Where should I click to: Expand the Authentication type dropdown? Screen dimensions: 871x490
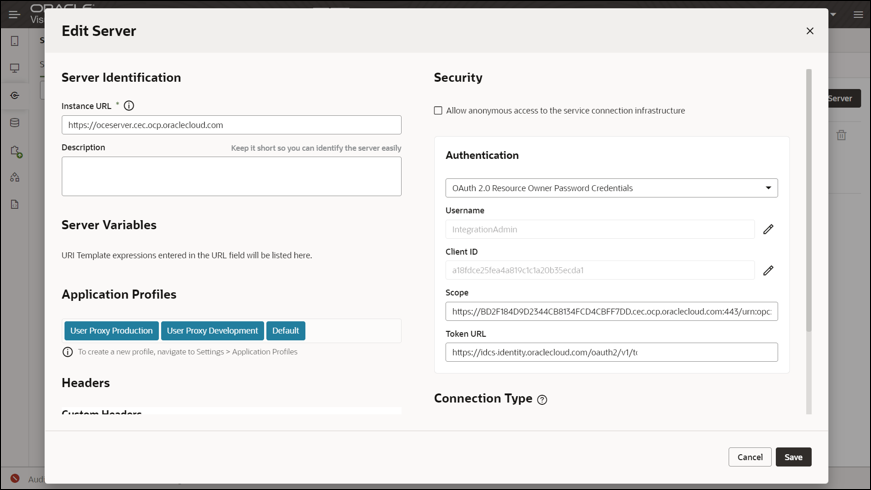[x=612, y=188]
